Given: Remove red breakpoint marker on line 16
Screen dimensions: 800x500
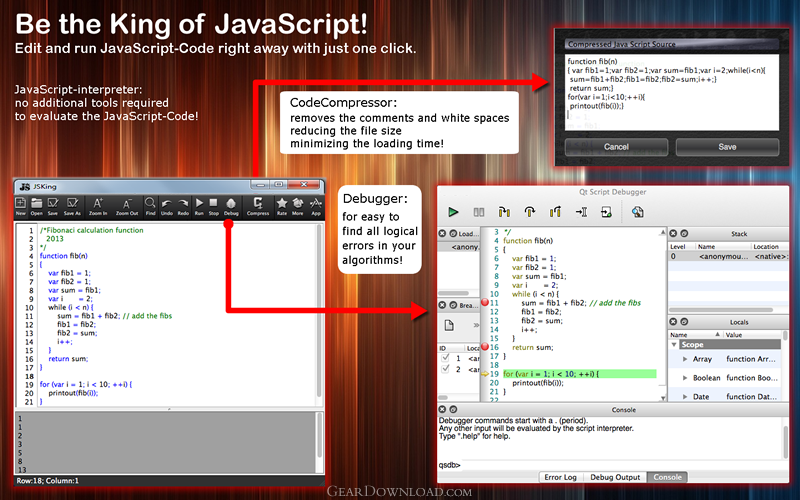Looking at the screenshot, I should [x=485, y=346].
